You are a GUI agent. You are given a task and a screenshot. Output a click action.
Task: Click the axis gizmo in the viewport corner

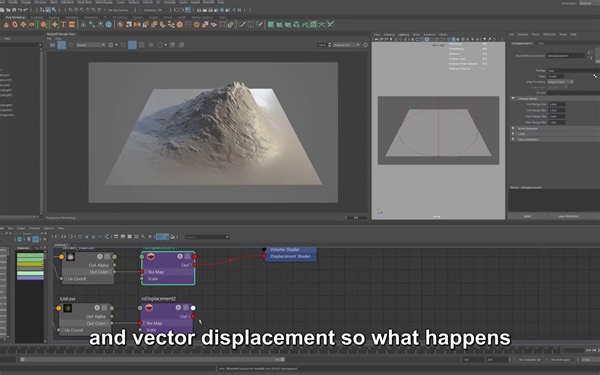380,211
